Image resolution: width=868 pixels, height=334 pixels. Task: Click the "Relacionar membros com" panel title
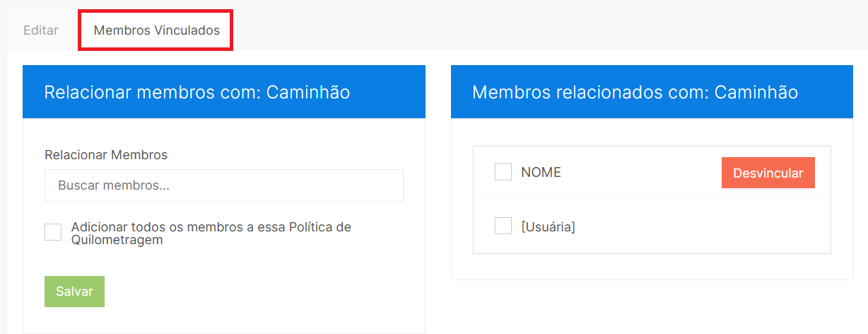pyautogui.click(x=153, y=92)
